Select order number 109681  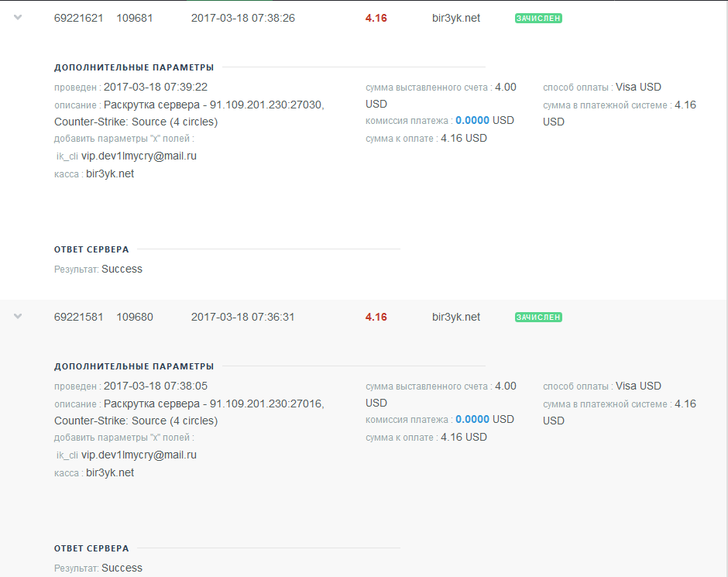coord(135,18)
